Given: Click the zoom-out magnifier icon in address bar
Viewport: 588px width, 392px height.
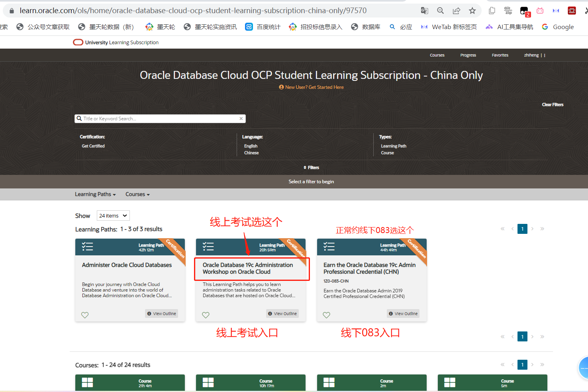Looking at the screenshot, I should [x=440, y=10].
